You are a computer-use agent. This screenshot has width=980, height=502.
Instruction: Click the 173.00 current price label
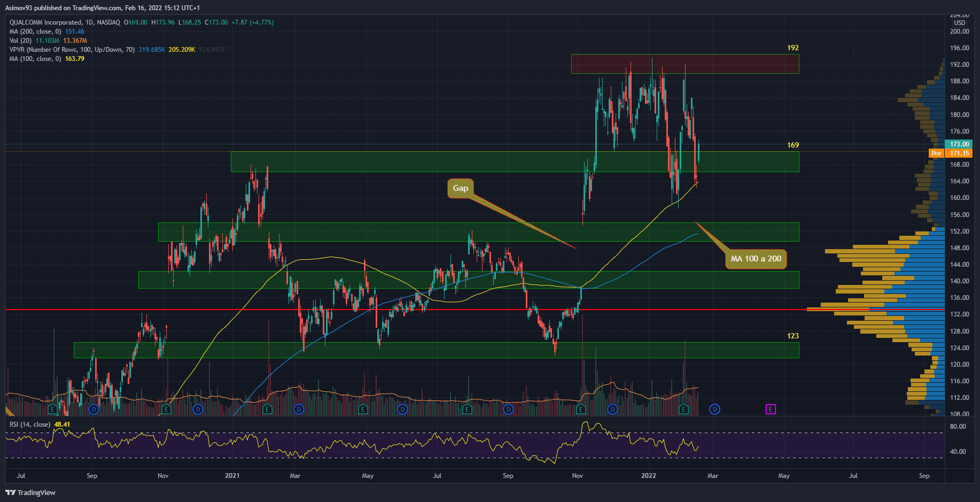click(960, 144)
